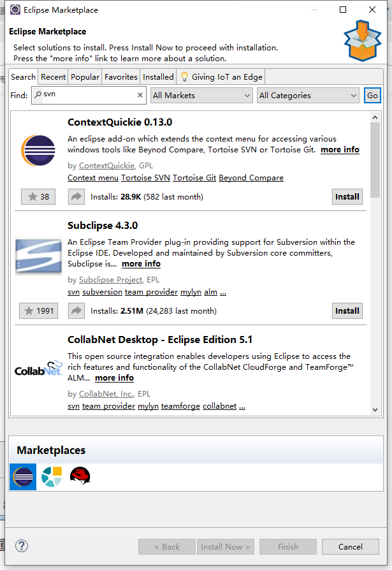Image resolution: width=392 pixels, height=570 pixels.
Task: Favorite Subclipse with the 1991 star button
Action: [x=38, y=311]
